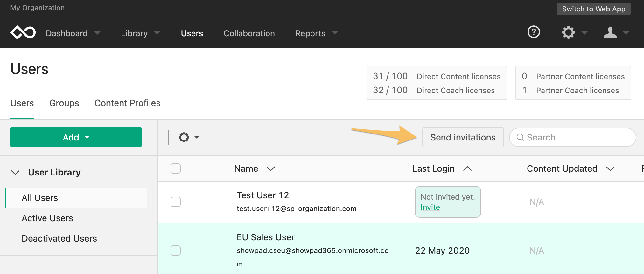Image resolution: width=644 pixels, height=274 pixels.
Task: Open the user profile avatar menu
Action: (610, 32)
